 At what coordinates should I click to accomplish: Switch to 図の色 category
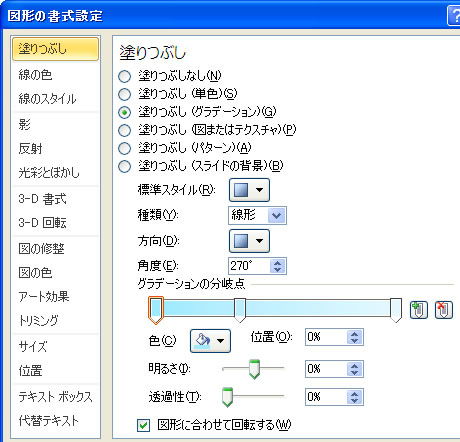pos(35,273)
